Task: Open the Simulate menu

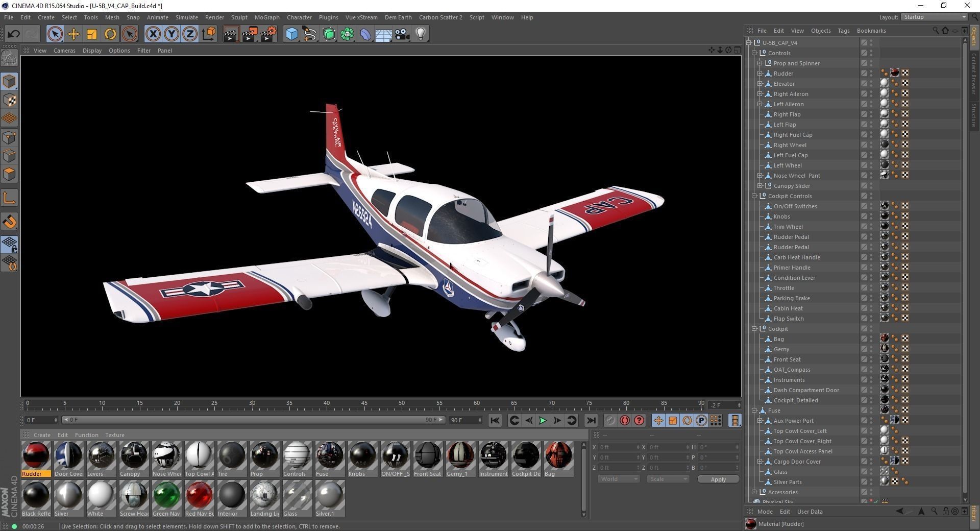Action: pyautogui.click(x=186, y=17)
